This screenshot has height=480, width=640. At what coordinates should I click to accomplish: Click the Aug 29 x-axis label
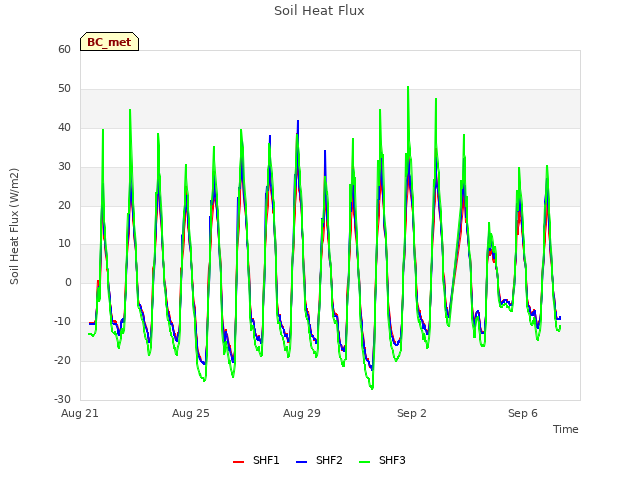pos(302,413)
